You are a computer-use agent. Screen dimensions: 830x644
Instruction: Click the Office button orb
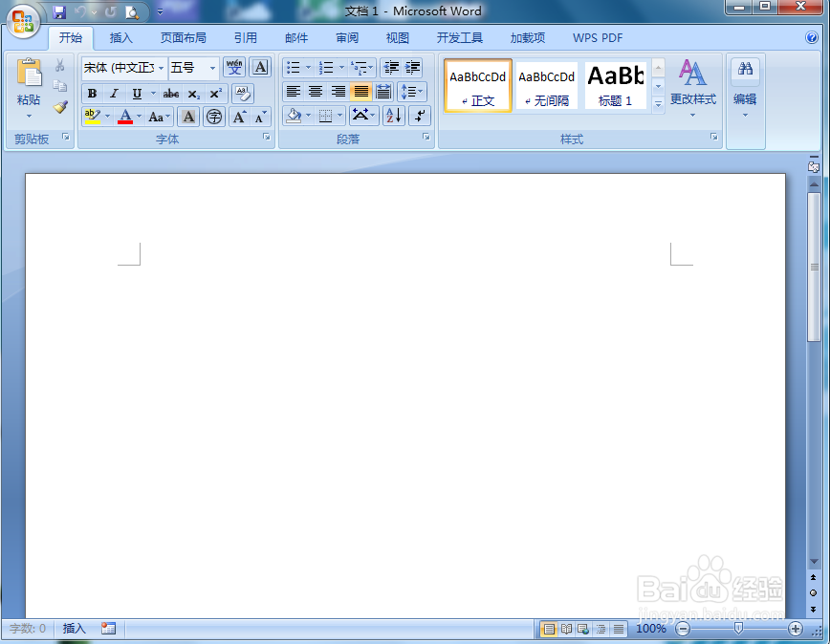click(x=23, y=21)
